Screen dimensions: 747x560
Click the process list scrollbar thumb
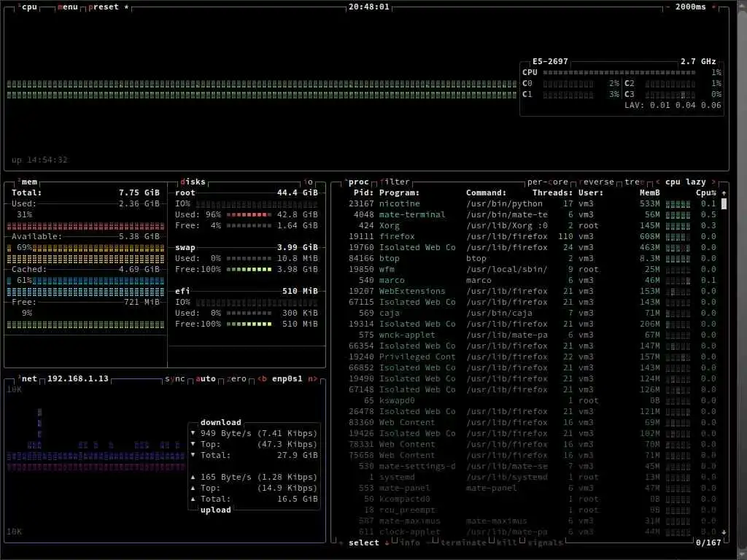pos(724,204)
